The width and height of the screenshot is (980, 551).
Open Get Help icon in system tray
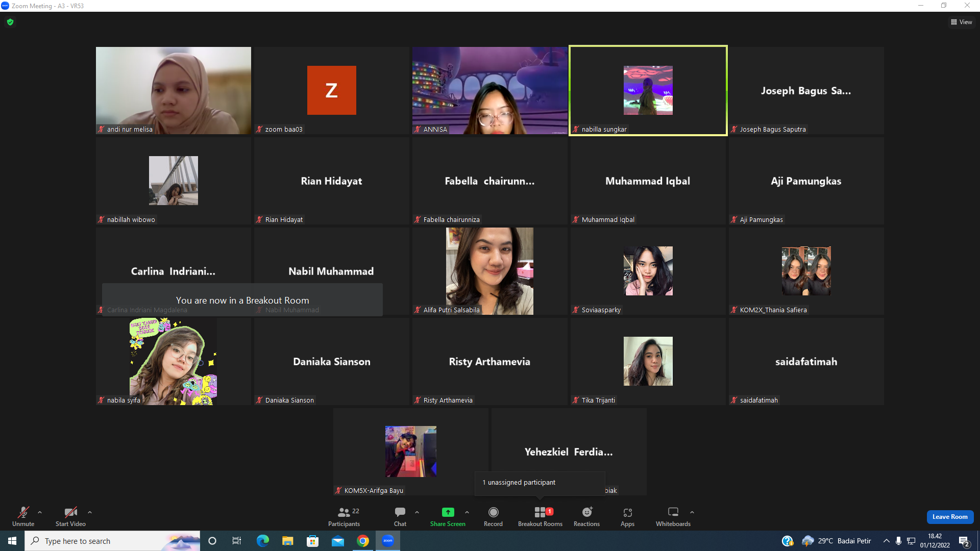click(787, 541)
